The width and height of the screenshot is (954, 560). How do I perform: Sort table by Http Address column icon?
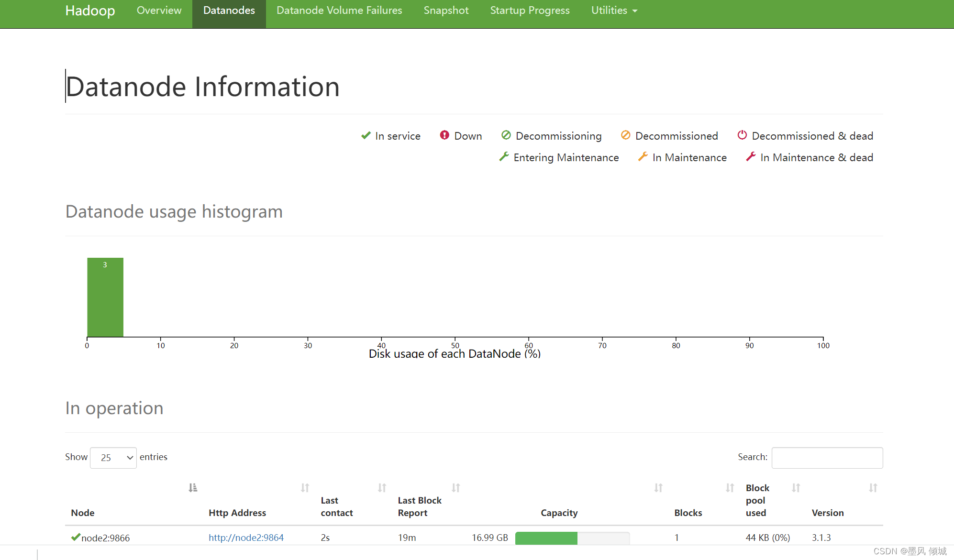[x=305, y=488]
